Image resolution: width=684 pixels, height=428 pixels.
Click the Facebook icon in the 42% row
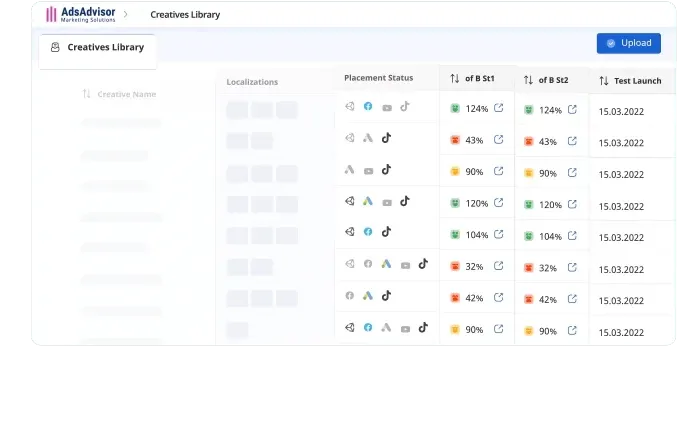(349, 295)
